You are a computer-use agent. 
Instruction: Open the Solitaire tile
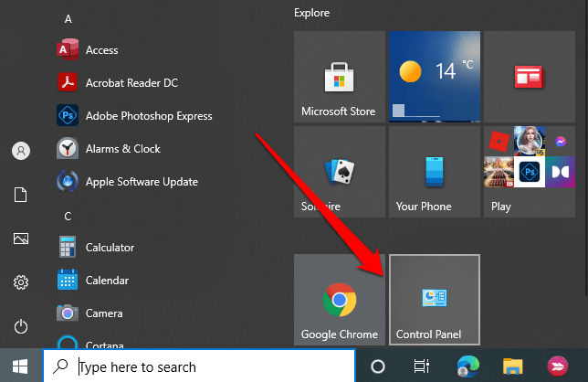(x=340, y=172)
